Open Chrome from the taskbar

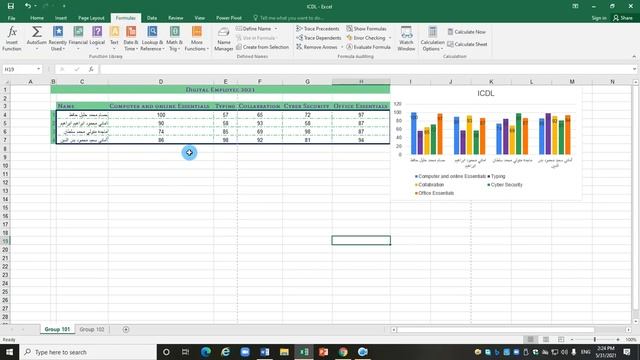tap(343, 352)
